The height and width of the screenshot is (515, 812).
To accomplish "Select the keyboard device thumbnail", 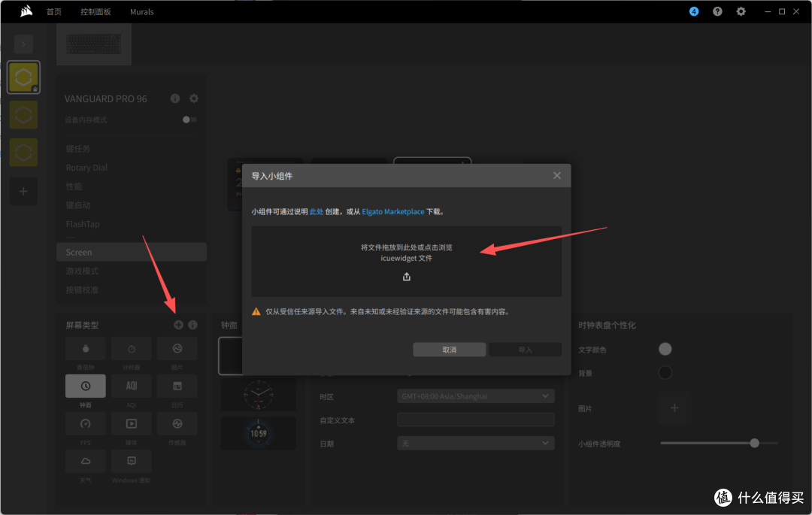I will coord(94,44).
